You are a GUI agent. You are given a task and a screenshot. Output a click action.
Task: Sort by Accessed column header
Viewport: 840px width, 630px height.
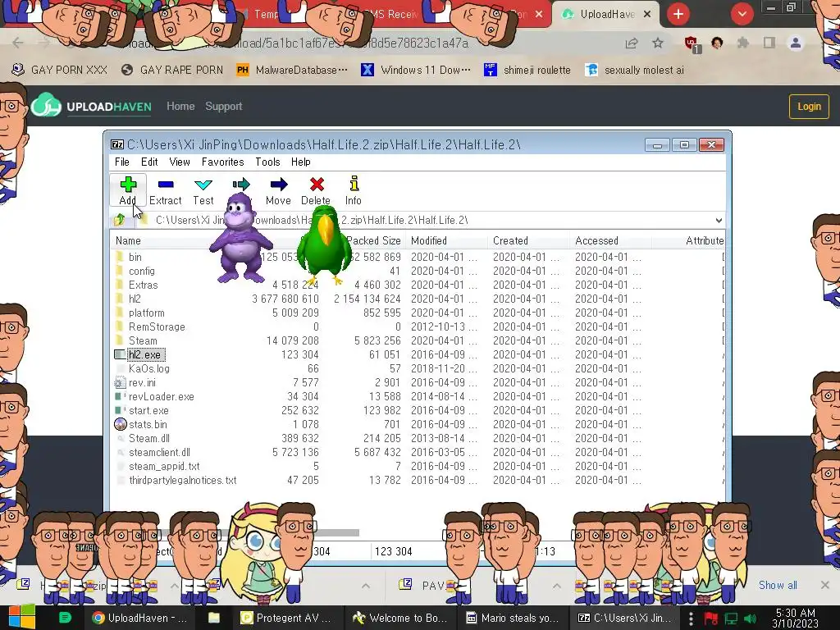pyautogui.click(x=596, y=240)
